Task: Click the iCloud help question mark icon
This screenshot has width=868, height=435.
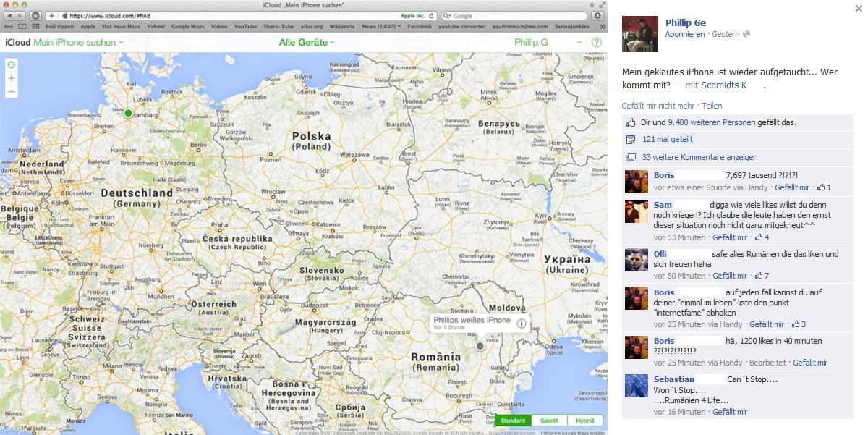Action: [597, 43]
